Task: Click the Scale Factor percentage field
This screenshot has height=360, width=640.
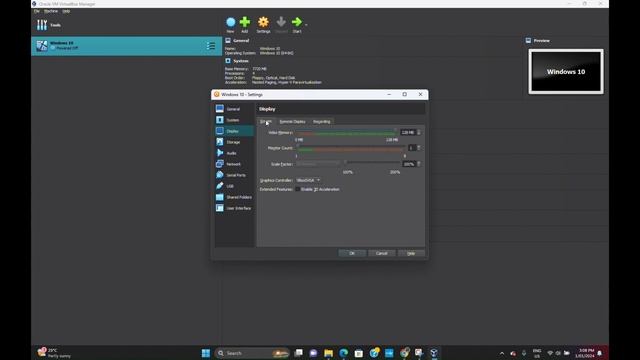Action: click(x=409, y=164)
